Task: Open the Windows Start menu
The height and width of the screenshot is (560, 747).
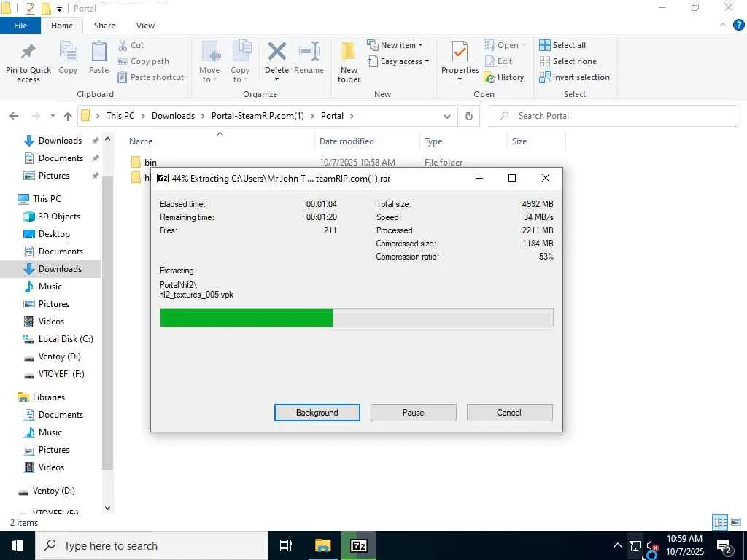Action: pyautogui.click(x=18, y=545)
